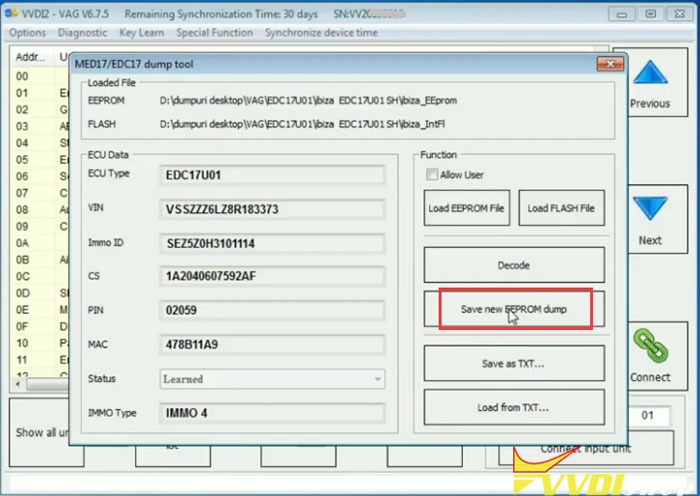Image resolution: width=700 pixels, height=496 pixels.
Task: Maximize the VVDI2 main window
Action: pos(650,14)
